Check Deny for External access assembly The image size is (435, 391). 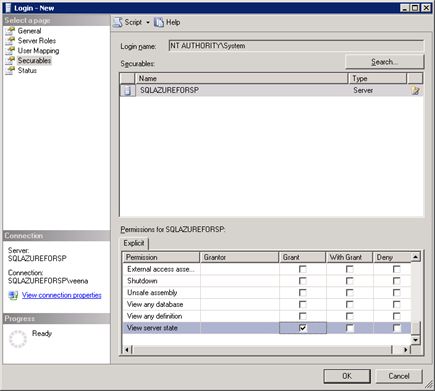(x=397, y=269)
